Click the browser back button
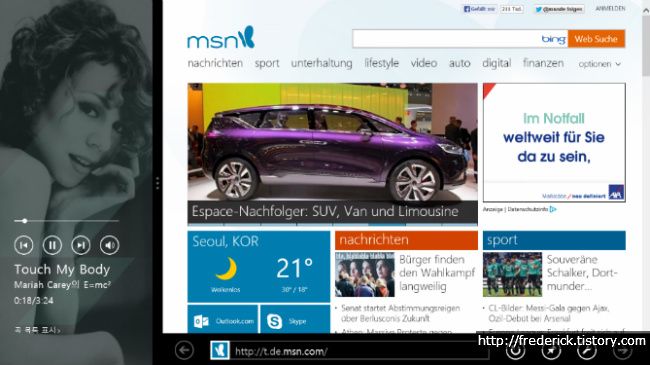The height and width of the screenshot is (365, 650). (184, 350)
